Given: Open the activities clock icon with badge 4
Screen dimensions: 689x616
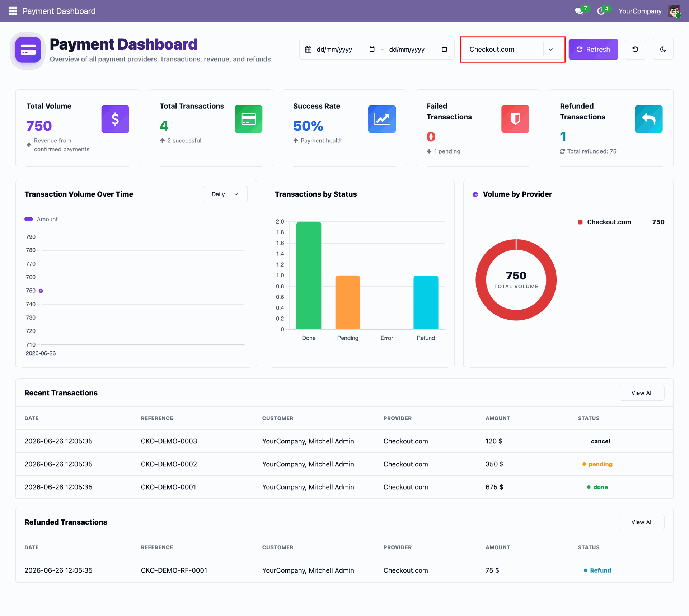Looking at the screenshot, I should click(601, 11).
